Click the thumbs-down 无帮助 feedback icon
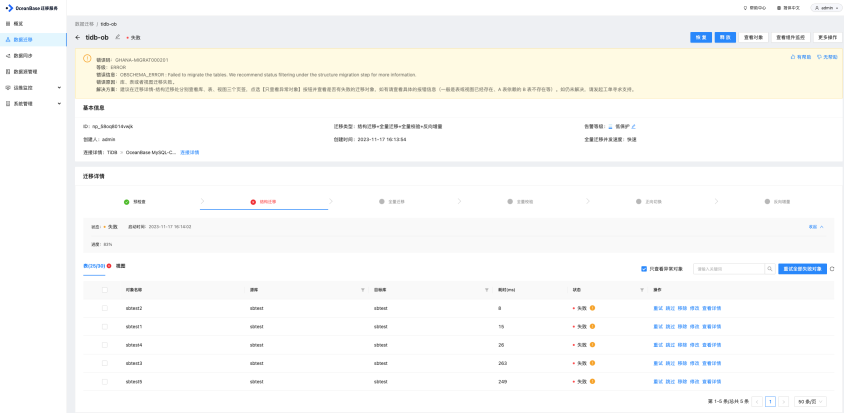Viewport: 844px width, 413px height. coord(819,57)
